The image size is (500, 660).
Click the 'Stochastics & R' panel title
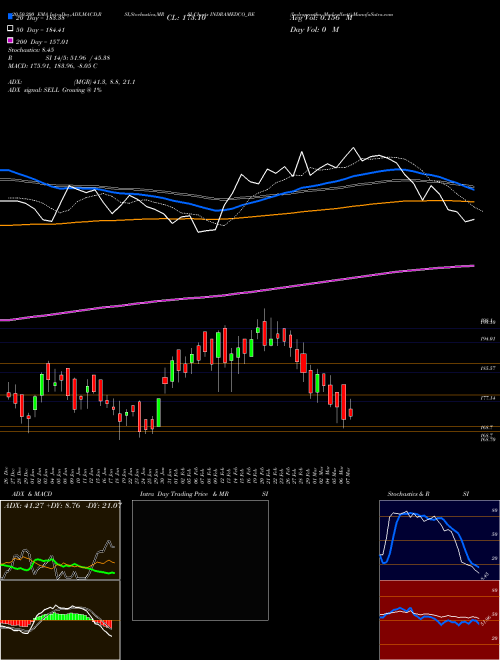tap(408, 494)
